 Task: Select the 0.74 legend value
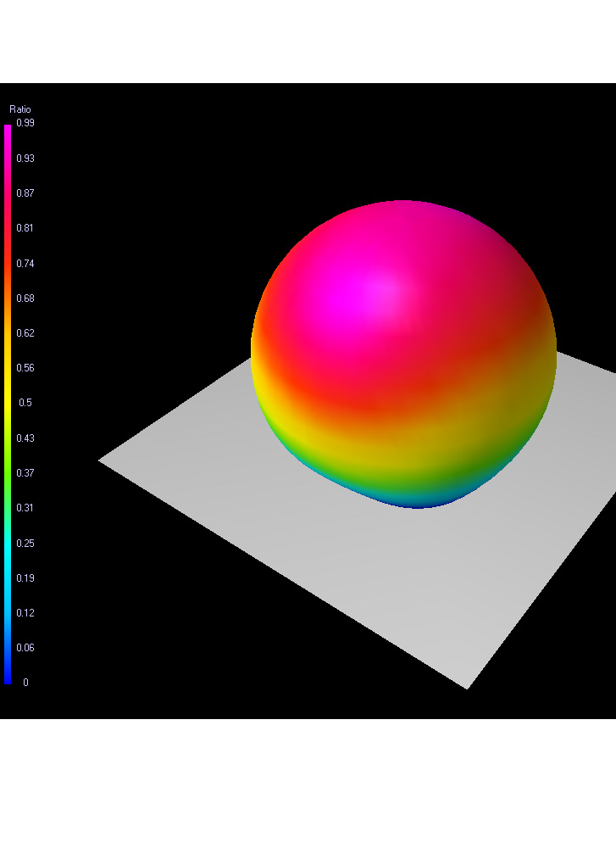click(x=25, y=264)
